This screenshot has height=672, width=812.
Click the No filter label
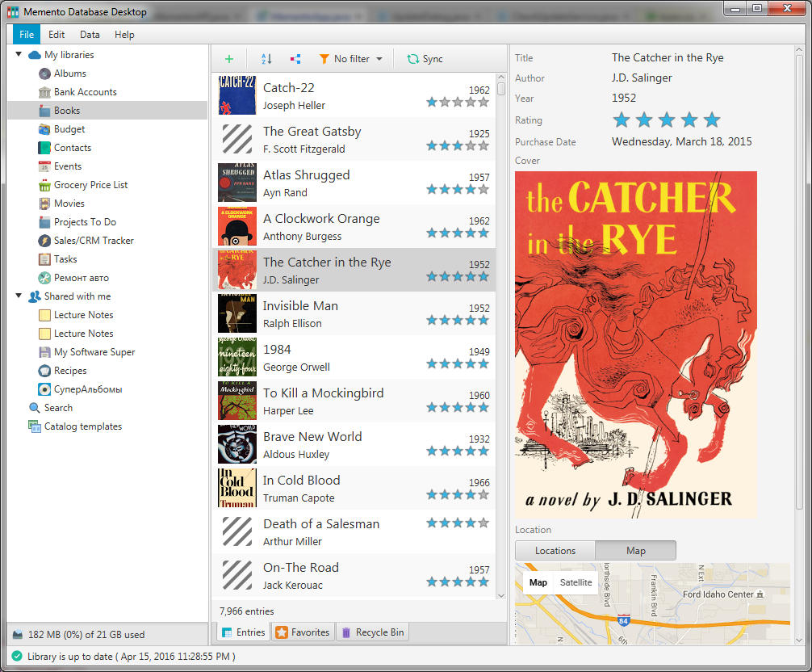pos(352,59)
